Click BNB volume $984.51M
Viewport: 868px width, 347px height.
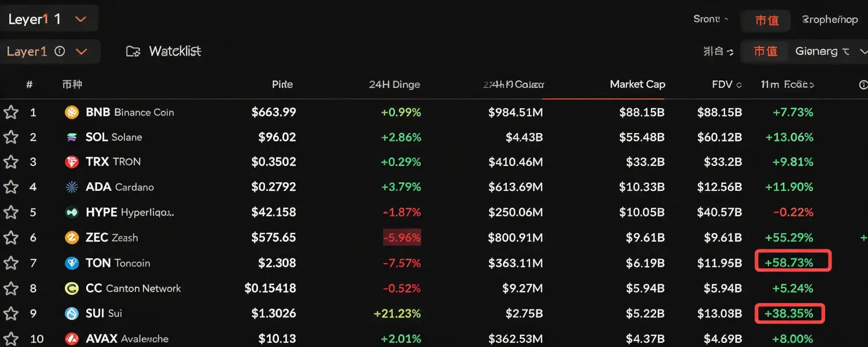(516, 112)
